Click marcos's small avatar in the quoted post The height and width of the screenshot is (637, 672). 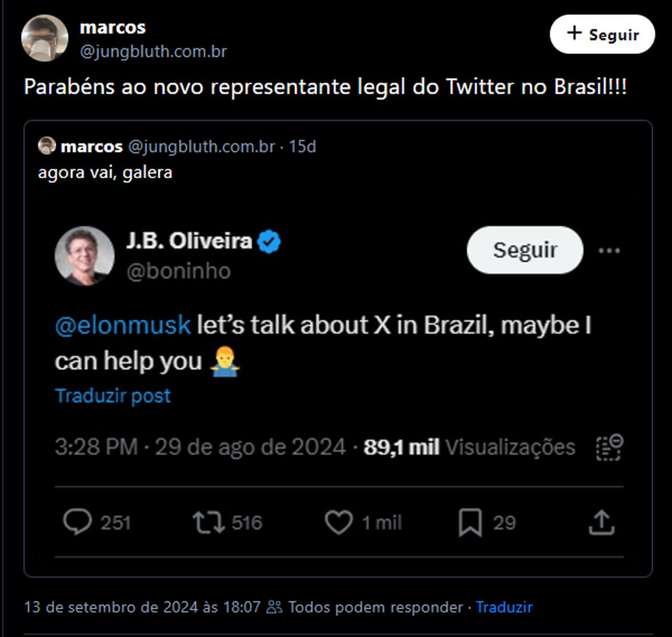tap(46, 145)
